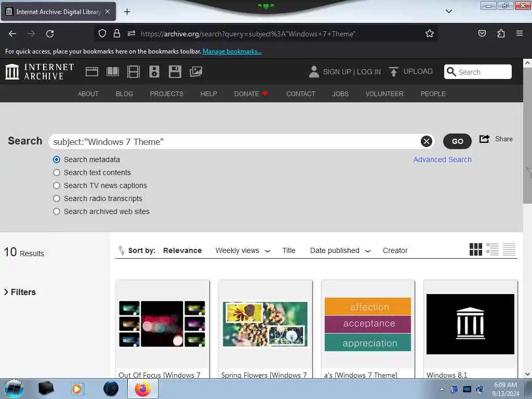The height and width of the screenshot is (399, 532).
Task: Select Search archived web sites option
Action: pyautogui.click(x=57, y=211)
